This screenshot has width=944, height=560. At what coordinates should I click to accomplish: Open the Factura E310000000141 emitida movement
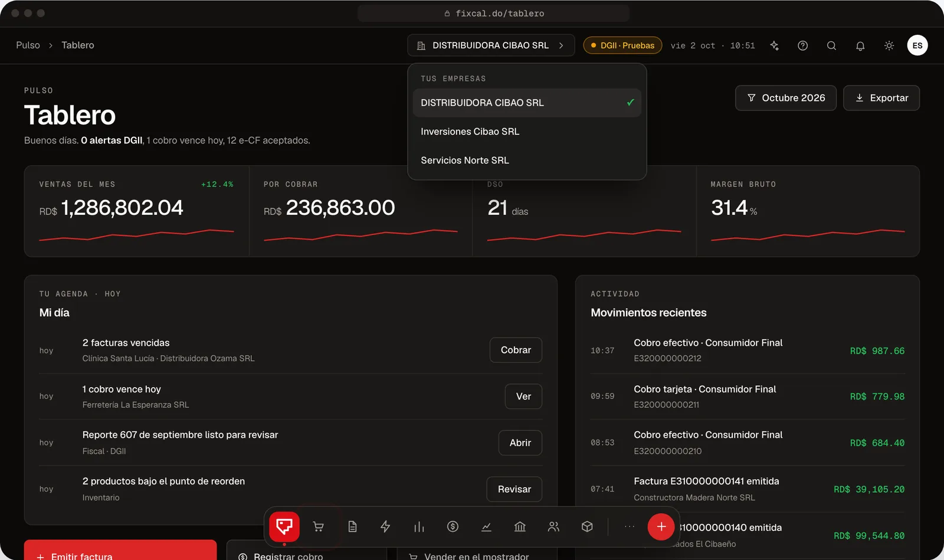[x=748, y=489]
